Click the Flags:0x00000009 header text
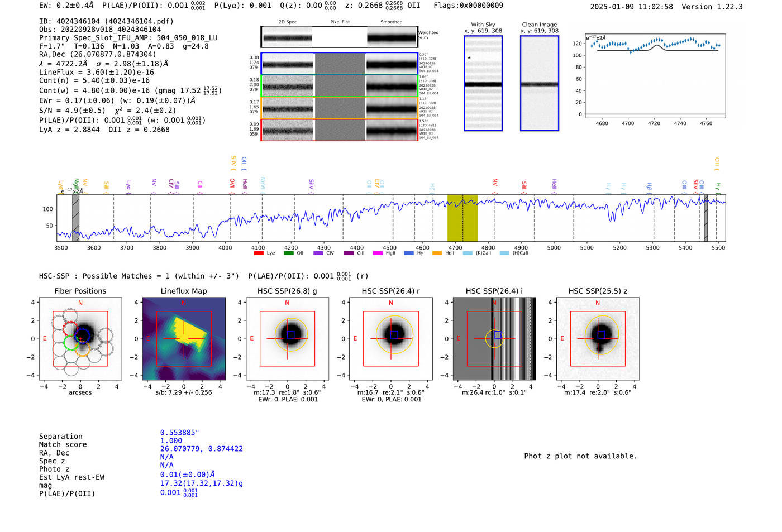 pyautogui.click(x=468, y=6)
